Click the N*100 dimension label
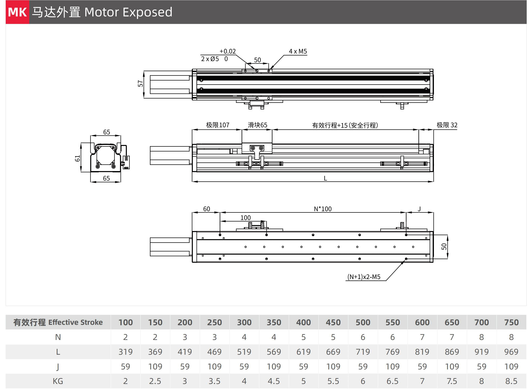Viewport: 532px width, 392px height. point(323,209)
